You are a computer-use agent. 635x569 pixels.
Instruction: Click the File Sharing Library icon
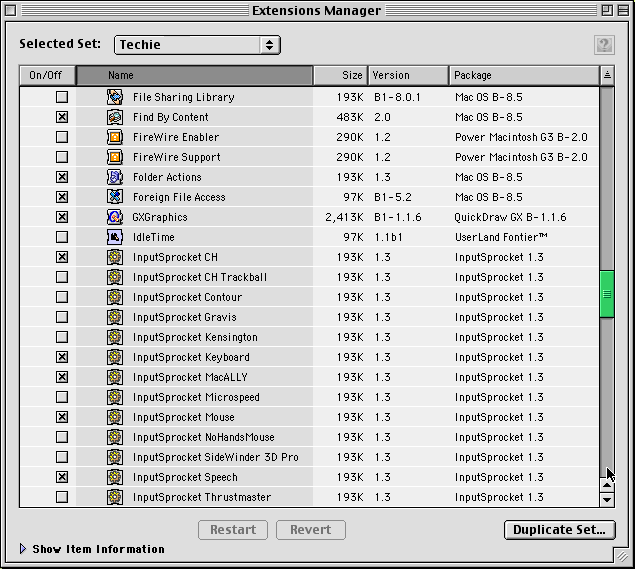(x=115, y=97)
